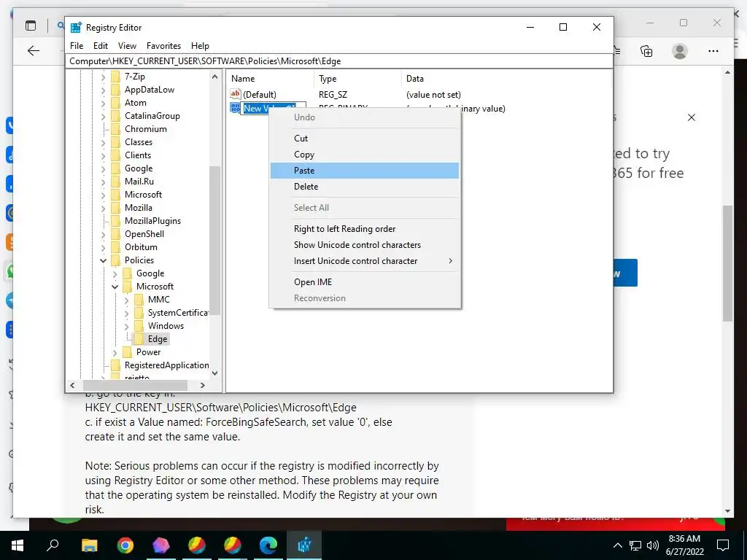This screenshot has height=560, width=747.
Task: Select the Mail.Ru key
Action: tap(139, 182)
